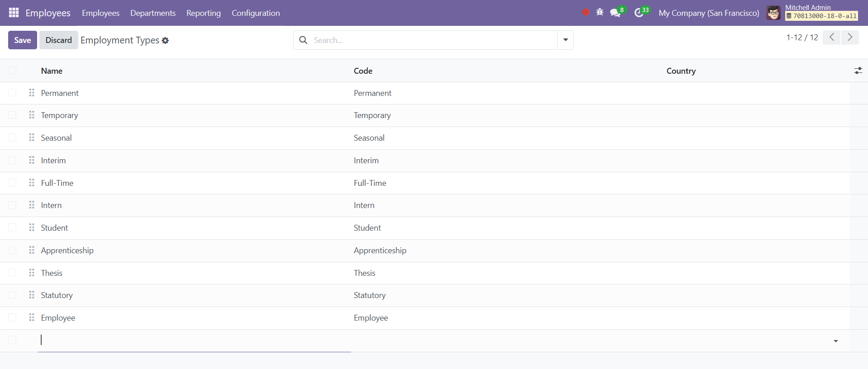The width and height of the screenshot is (868, 369).
Task: Click the database name 70813000-18-0-all label
Action: 821,16
